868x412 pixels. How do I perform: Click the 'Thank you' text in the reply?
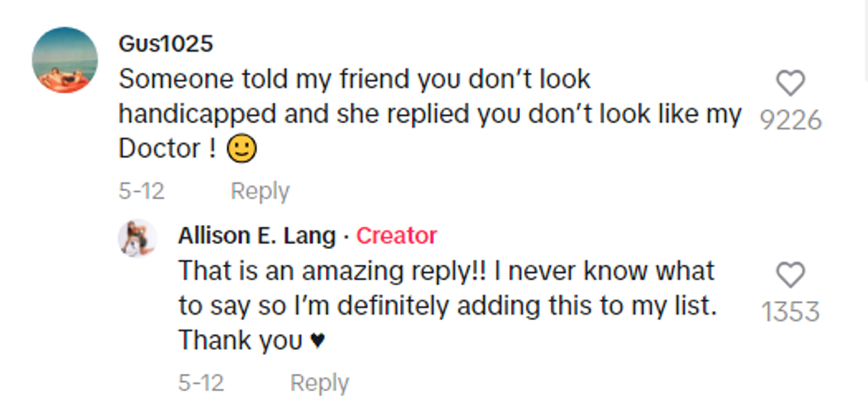click(x=240, y=340)
